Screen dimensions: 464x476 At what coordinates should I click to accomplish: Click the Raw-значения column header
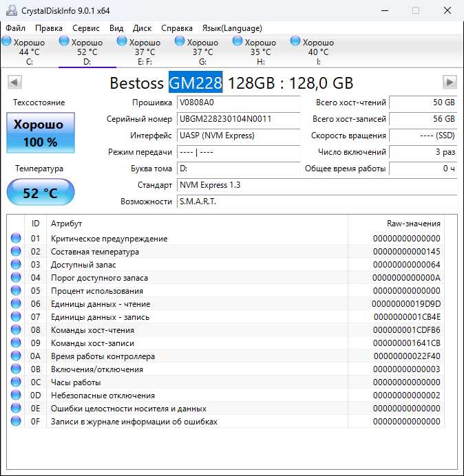[x=413, y=224]
